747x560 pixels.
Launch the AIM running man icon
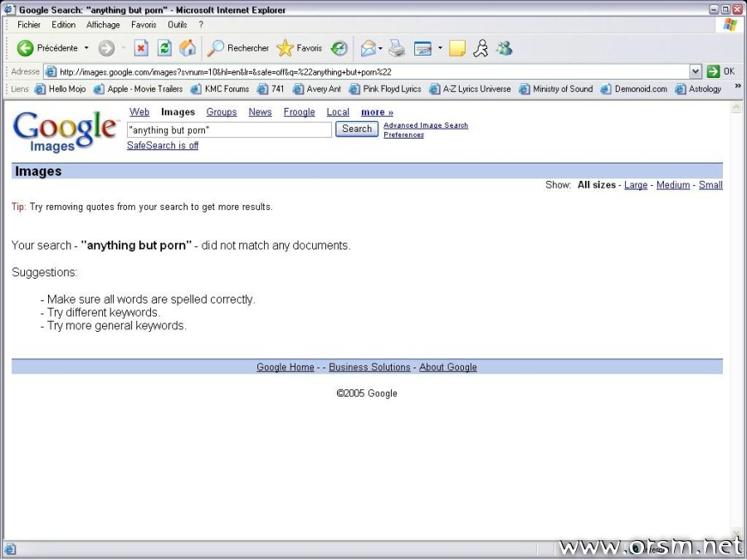pyautogui.click(x=481, y=48)
